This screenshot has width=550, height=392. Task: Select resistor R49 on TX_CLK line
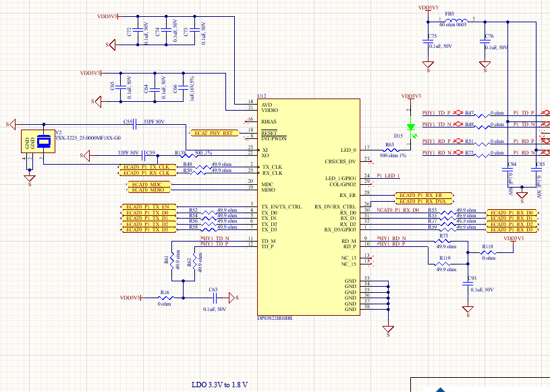pyautogui.click(x=203, y=167)
